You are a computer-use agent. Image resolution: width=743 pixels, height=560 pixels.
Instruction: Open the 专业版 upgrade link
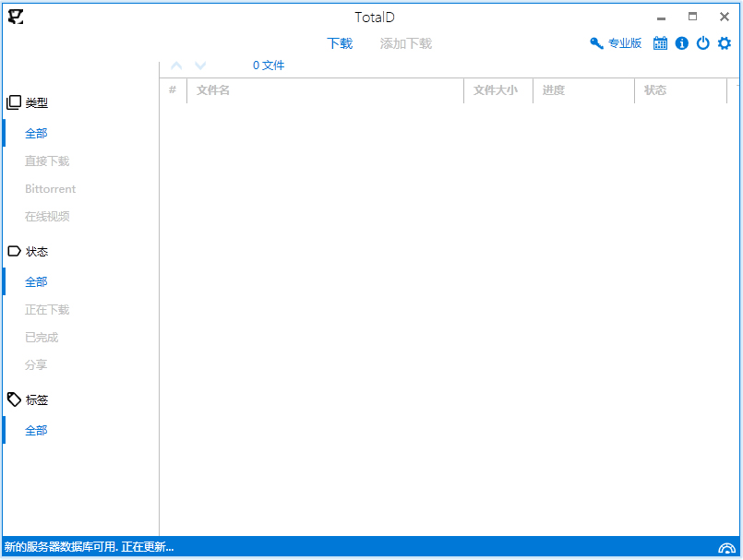point(625,42)
